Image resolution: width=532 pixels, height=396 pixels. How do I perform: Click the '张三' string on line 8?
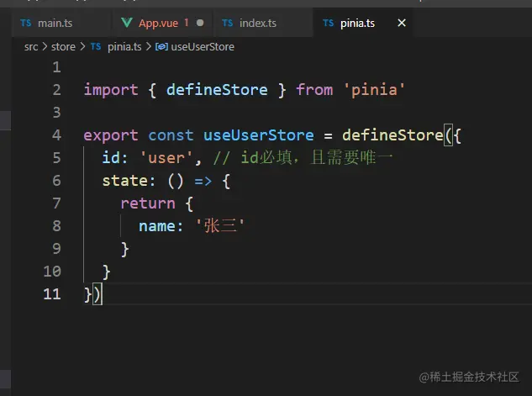pyautogui.click(x=220, y=226)
